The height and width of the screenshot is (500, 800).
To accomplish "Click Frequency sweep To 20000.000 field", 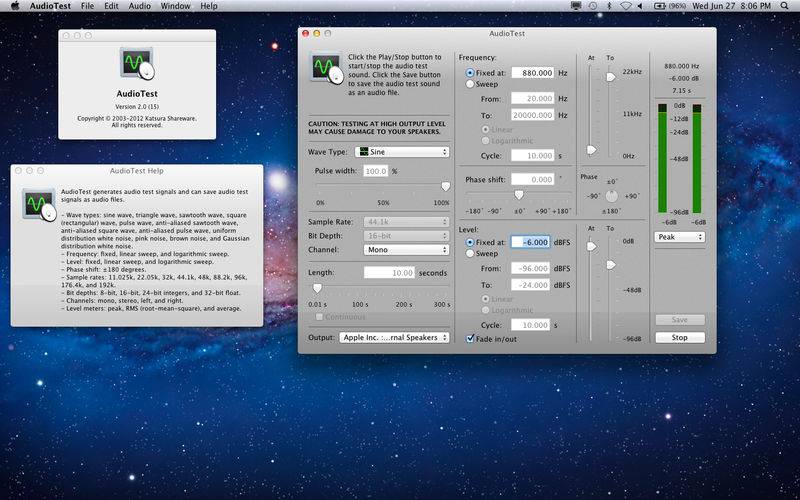I will coord(533,115).
